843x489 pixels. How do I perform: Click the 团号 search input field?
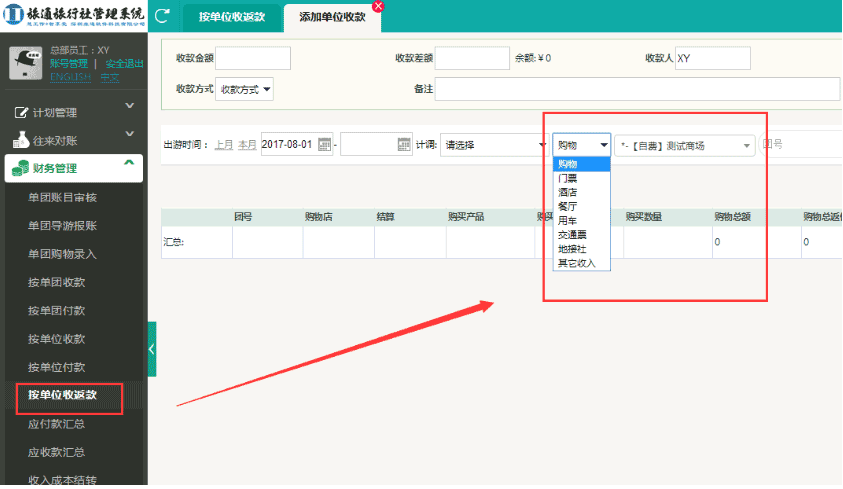[x=800, y=144]
